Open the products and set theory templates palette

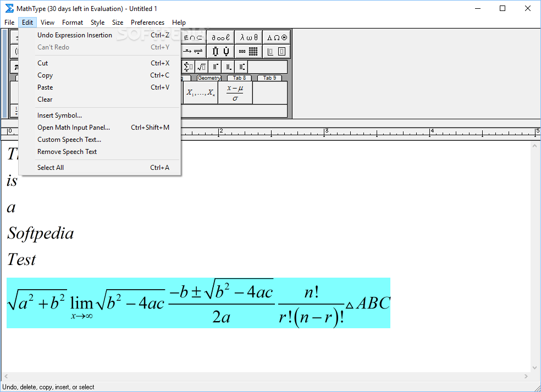(x=220, y=52)
